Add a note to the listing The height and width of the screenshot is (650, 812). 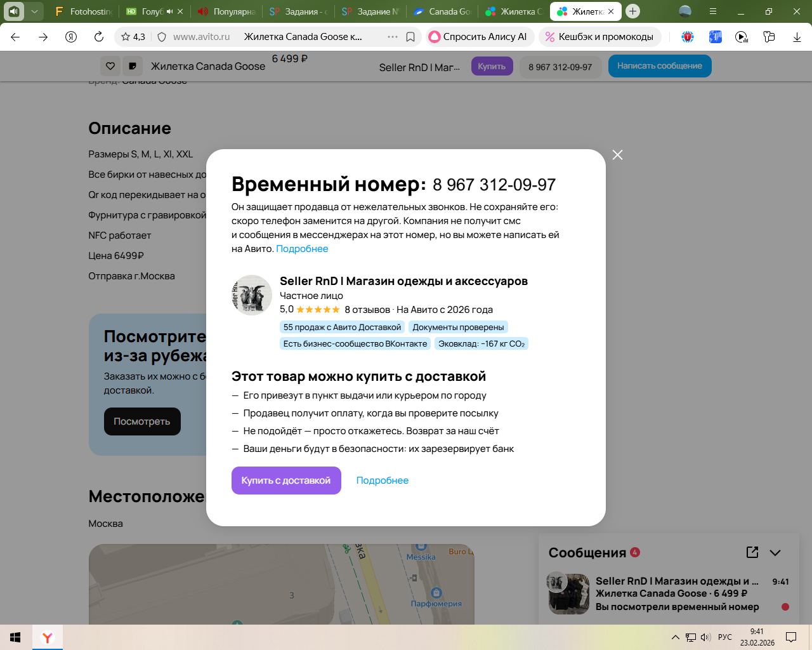pos(133,66)
